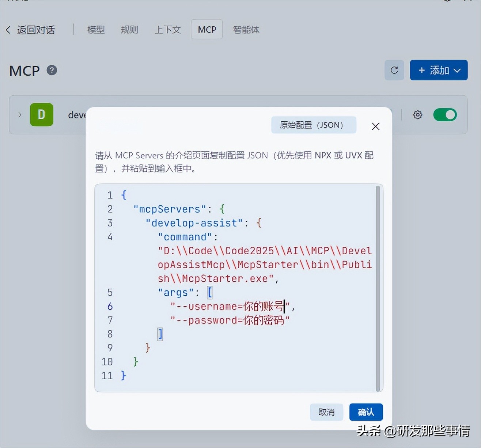Viewport: 481px width, 448px height.
Task: Expand the develop-assist server row
Action: [20, 115]
